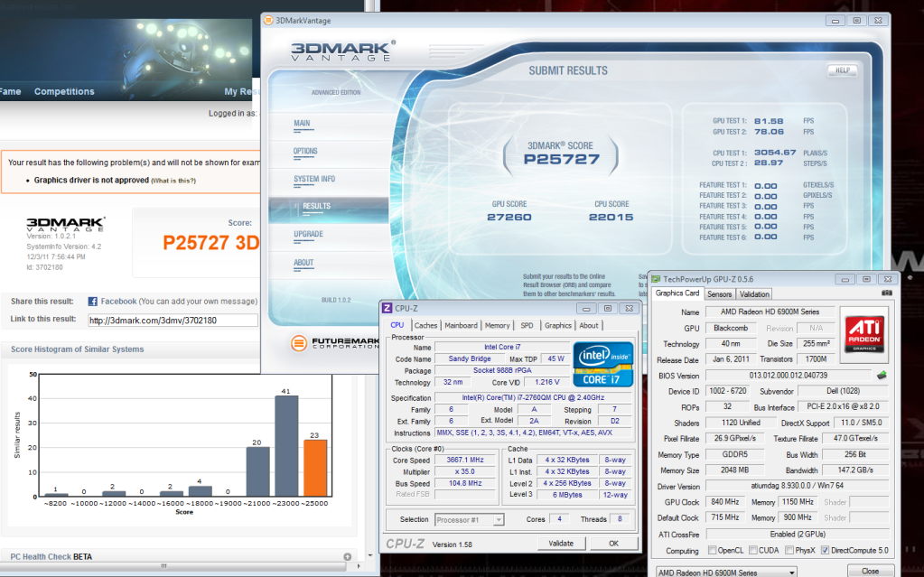Image resolution: width=924 pixels, height=577 pixels.
Task: Uncheck the DirectCompute 5.0 checkbox
Action: click(x=826, y=550)
